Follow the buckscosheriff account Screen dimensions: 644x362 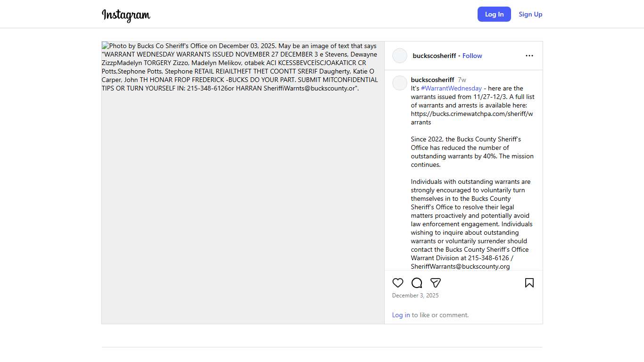472,56
